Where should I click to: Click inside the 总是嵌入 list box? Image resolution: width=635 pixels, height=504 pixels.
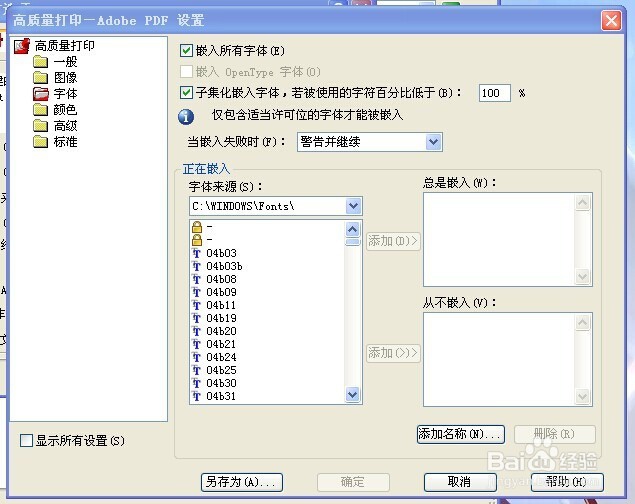(508, 240)
